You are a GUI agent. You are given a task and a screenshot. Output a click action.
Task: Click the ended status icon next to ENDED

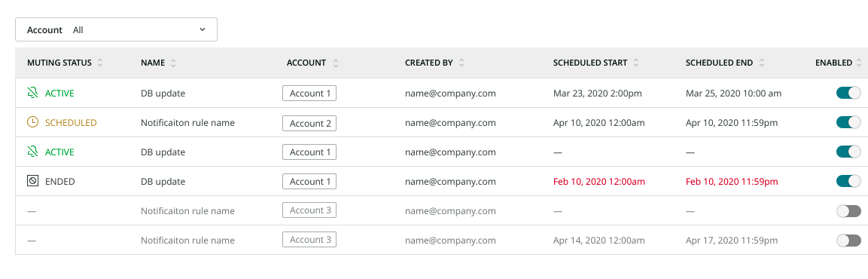tap(32, 182)
